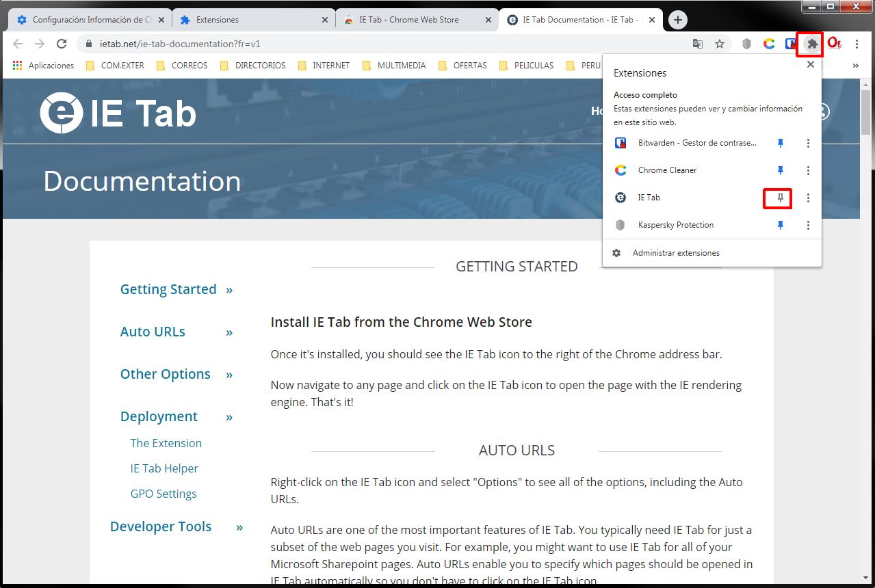
Task: Open The Extension deployment link
Action: tap(166, 443)
